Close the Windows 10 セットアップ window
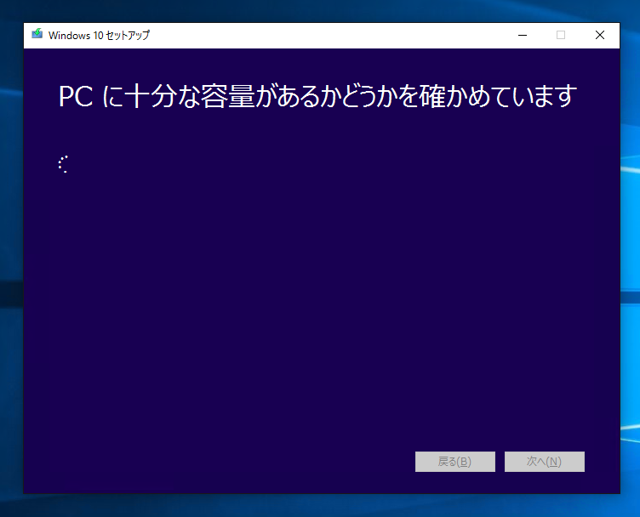 (x=600, y=36)
